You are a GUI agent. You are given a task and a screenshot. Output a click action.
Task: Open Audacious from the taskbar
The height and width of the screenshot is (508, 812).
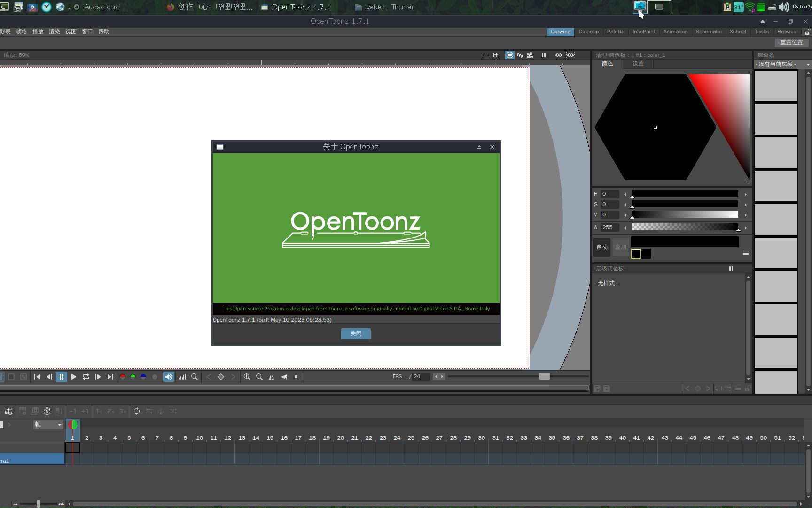pyautogui.click(x=96, y=7)
